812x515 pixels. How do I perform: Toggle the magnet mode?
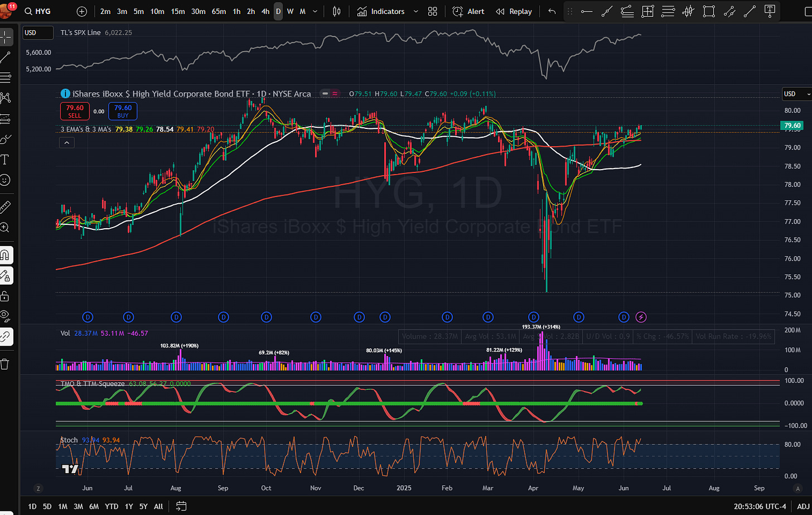(5, 255)
